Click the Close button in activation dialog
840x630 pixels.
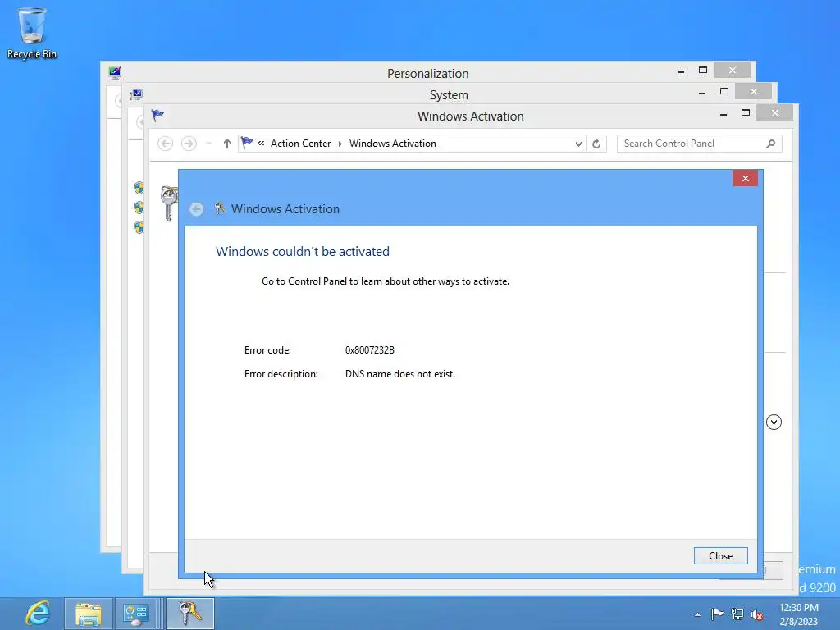pos(720,556)
